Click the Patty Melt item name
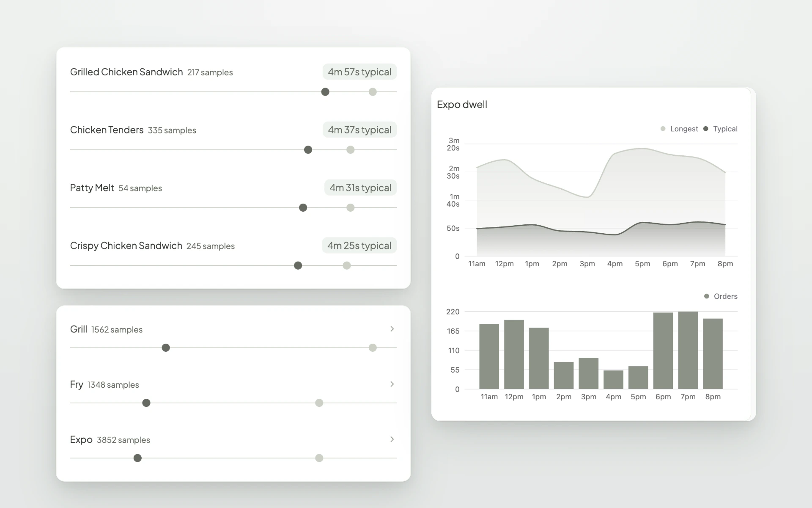The width and height of the screenshot is (812, 508). click(92, 188)
